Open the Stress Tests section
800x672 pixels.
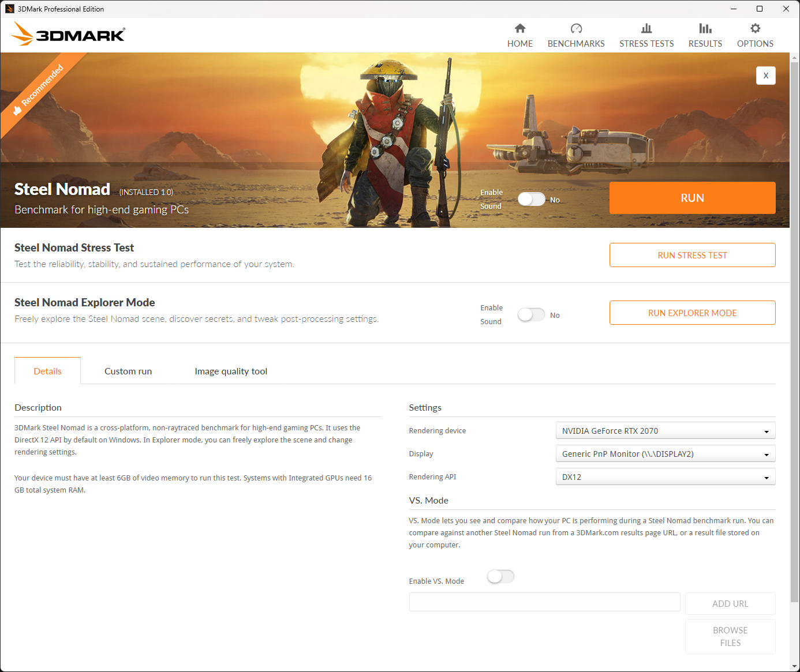coord(646,35)
